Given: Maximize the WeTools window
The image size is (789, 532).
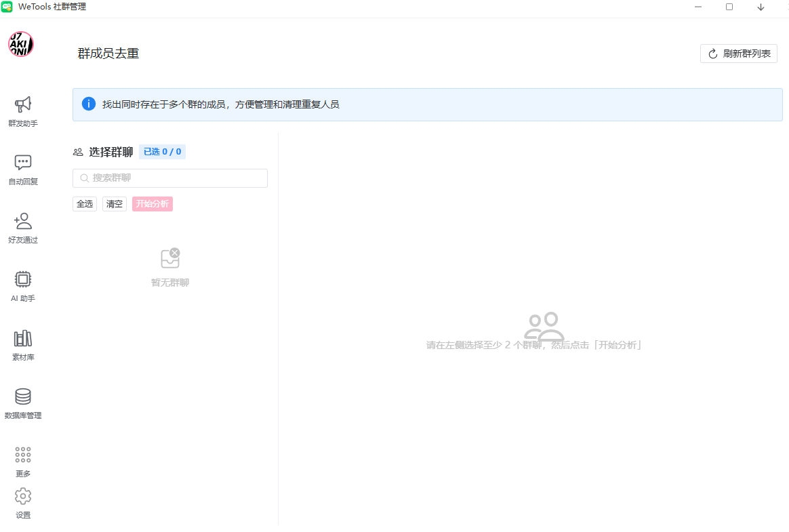Looking at the screenshot, I should coord(729,7).
